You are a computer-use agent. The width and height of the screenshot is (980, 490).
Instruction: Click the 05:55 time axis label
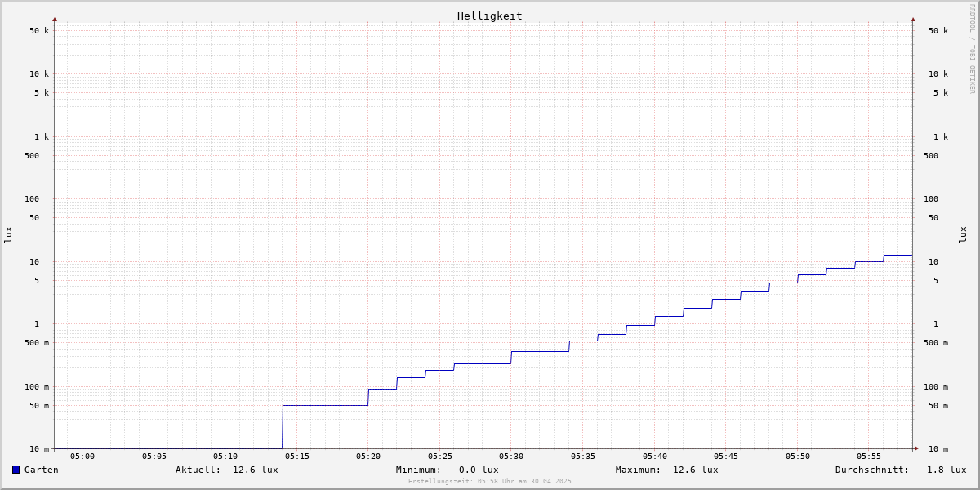(869, 457)
